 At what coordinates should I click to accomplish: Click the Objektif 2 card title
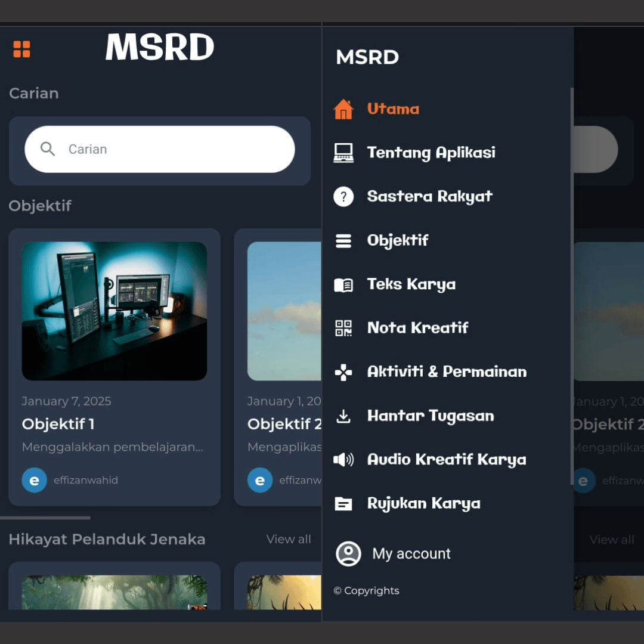[284, 424]
